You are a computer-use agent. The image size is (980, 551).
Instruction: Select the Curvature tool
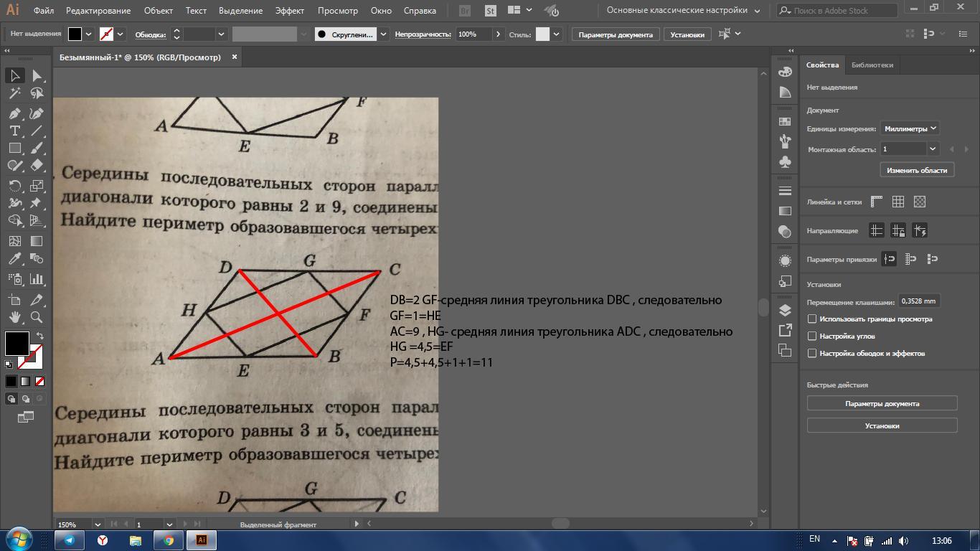click(x=37, y=113)
